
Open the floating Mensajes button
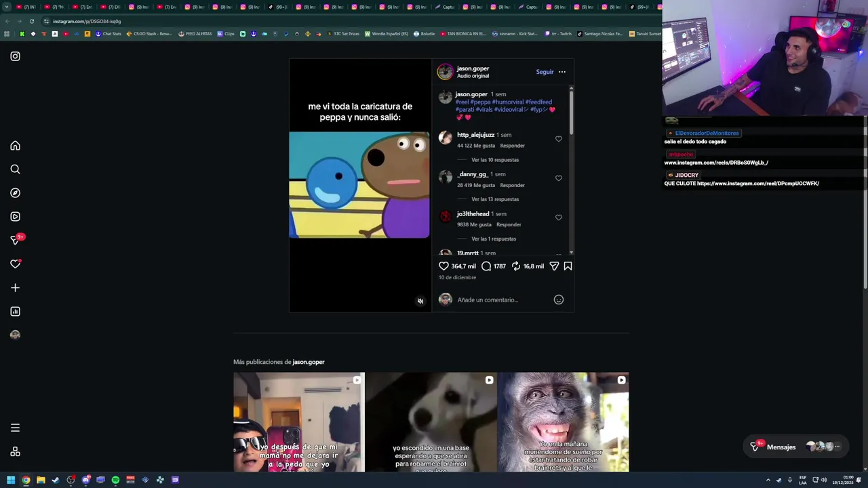tap(795, 447)
